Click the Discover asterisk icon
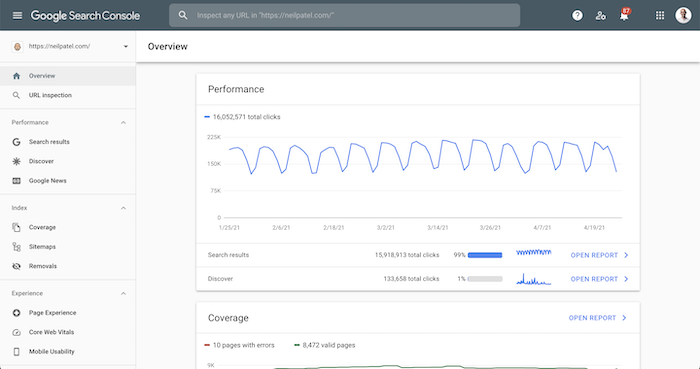Image resolution: width=700 pixels, height=369 pixels. [17, 161]
